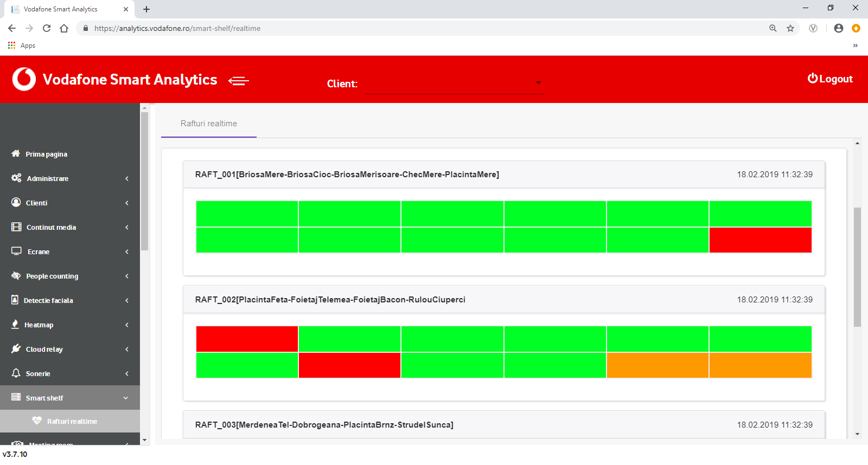The image size is (868, 465).
Task: View site lock information
Action: [85, 28]
